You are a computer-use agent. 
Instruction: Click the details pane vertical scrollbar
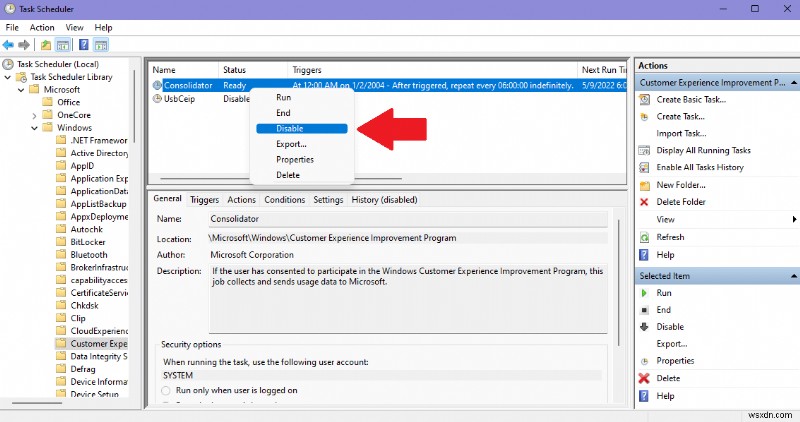tap(619, 283)
